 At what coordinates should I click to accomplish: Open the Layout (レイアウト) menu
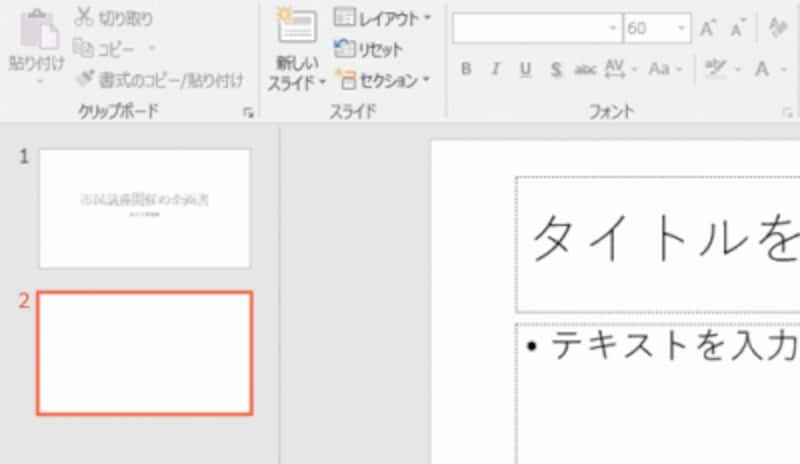coord(383,18)
